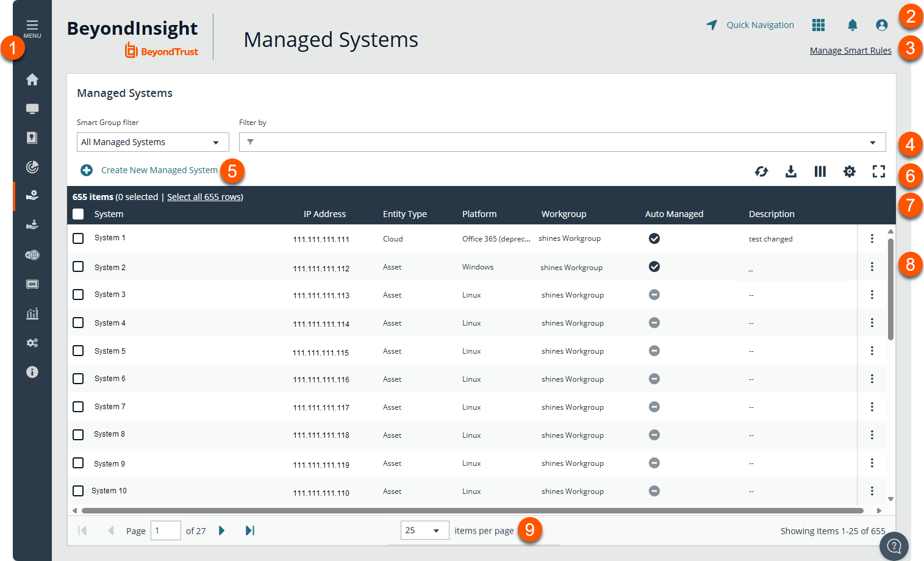Click the 'Windows' platform cell
This screenshot has height=561, width=924.
click(x=478, y=267)
